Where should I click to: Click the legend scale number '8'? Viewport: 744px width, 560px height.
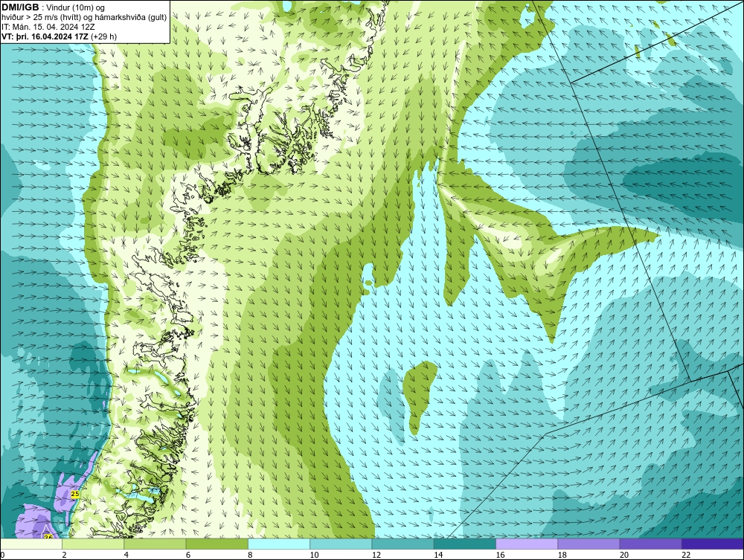250,556
